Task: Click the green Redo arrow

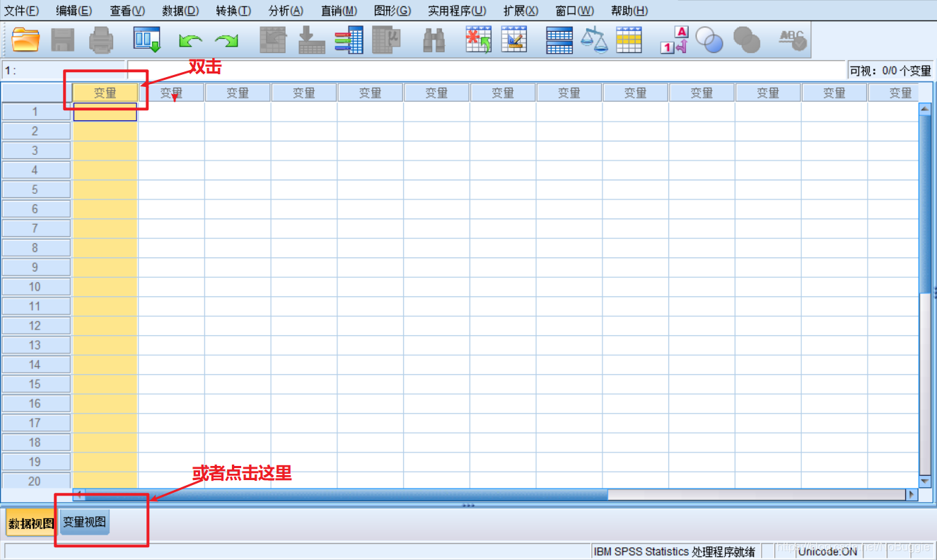Action: [x=226, y=40]
